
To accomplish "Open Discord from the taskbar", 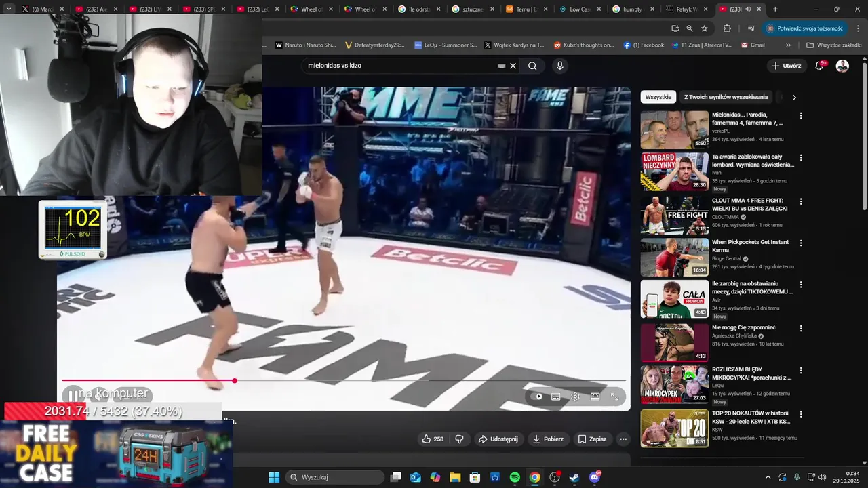I will (x=595, y=477).
